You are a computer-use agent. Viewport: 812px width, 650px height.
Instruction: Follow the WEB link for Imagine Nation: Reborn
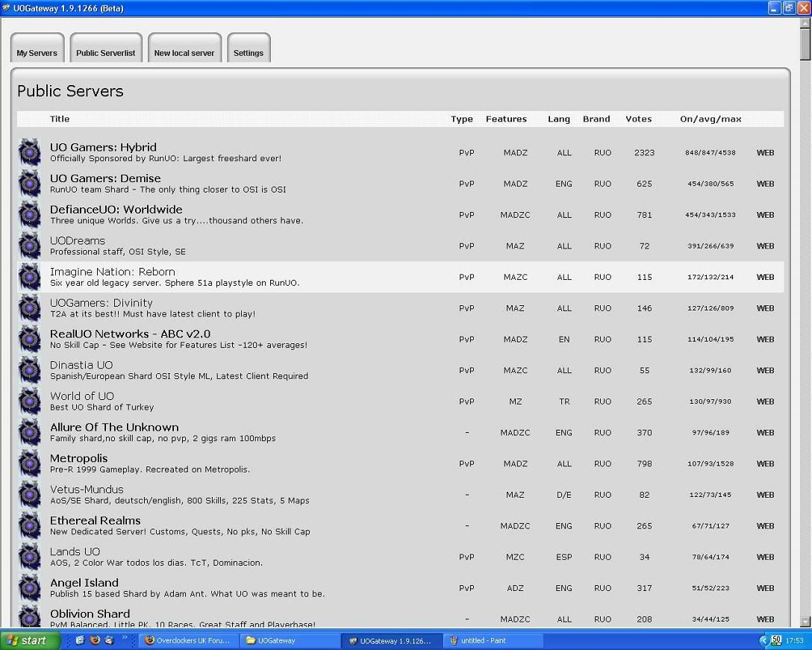[766, 277]
